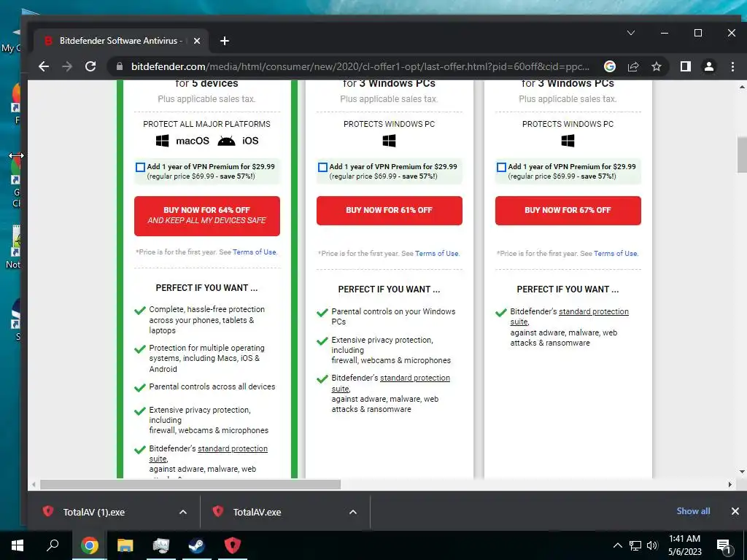Viewport: 747px width, 560px height.
Task: Open the red shield TotalAV taskbar app
Action: pyautogui.click(x=233, y=545)
